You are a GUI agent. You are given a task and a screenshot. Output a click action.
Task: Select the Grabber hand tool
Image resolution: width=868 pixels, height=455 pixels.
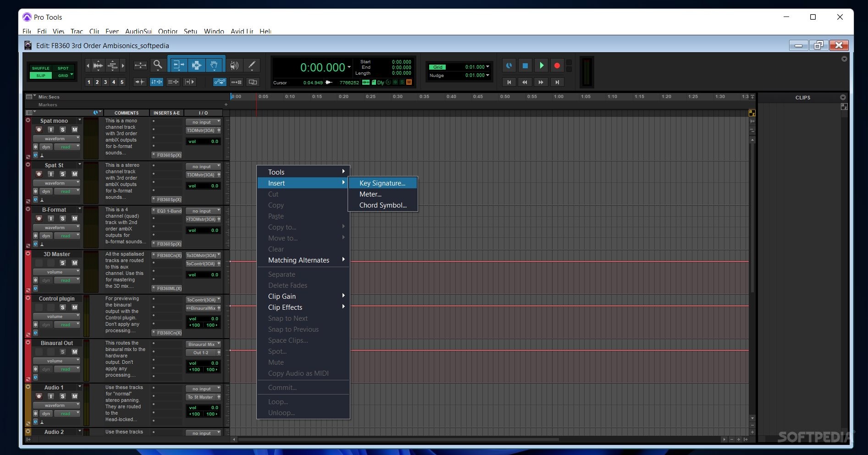point(215,65)
